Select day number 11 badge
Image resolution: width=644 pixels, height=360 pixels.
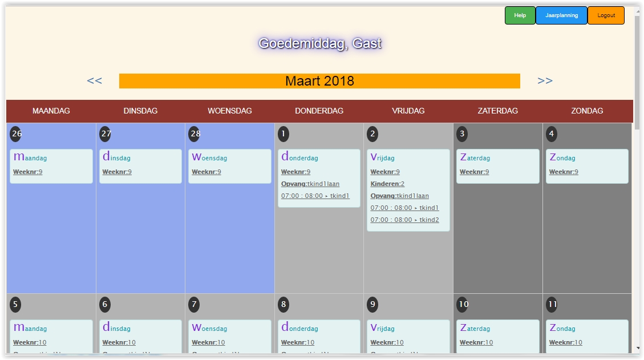[552, 305]
